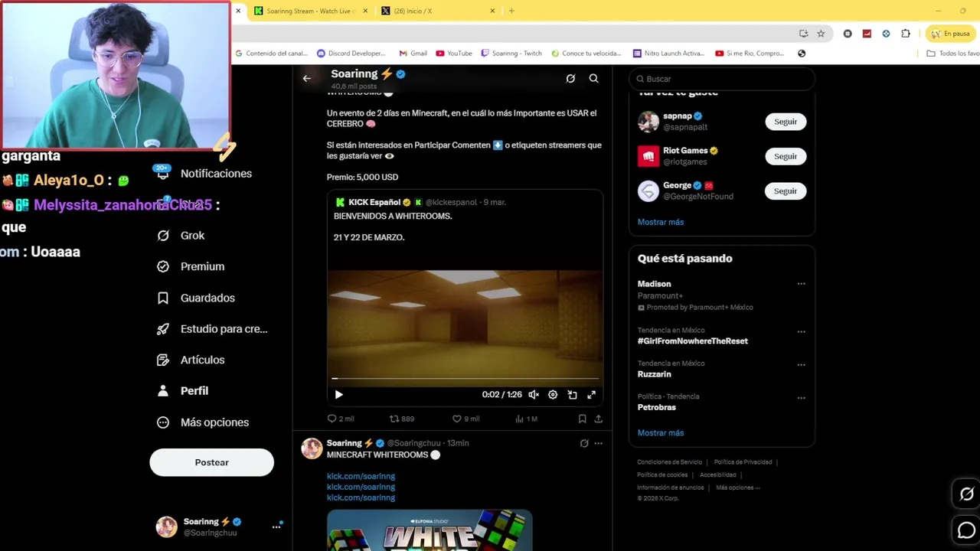Like the post with 9 mil likes
This screenshot has height=551, width=980.
465,419
